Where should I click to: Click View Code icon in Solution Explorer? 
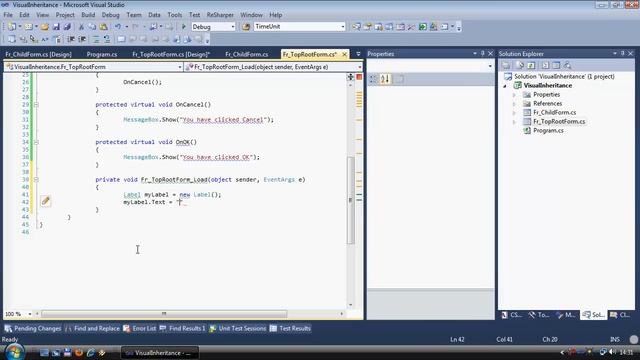(544, 65)
